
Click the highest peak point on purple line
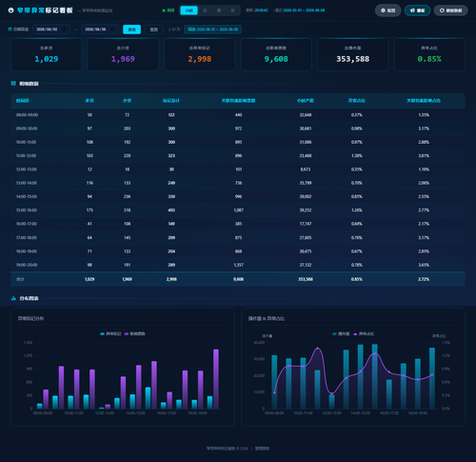point(317,349)
